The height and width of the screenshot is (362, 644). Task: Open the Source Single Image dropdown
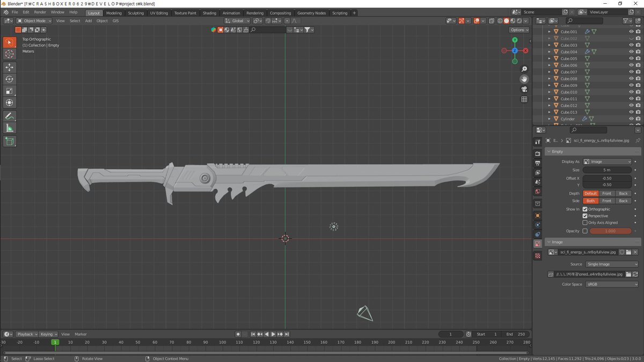[611, 264]
